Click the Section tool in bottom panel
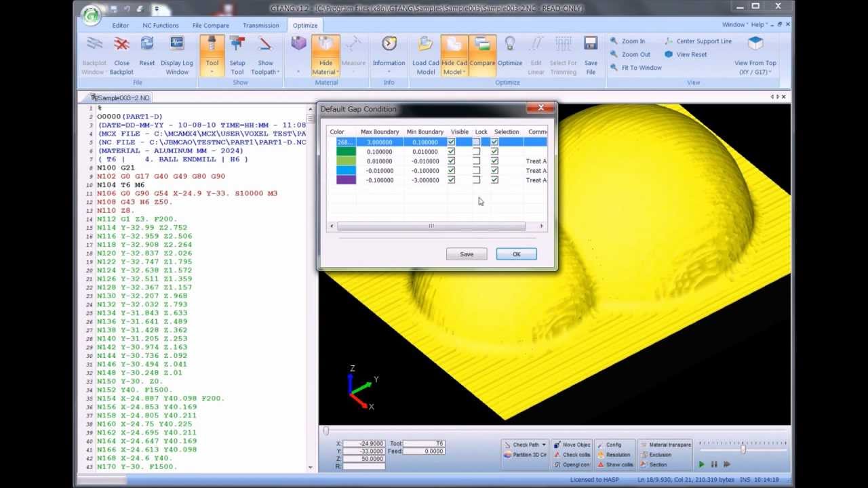 [x=653, y=465]
